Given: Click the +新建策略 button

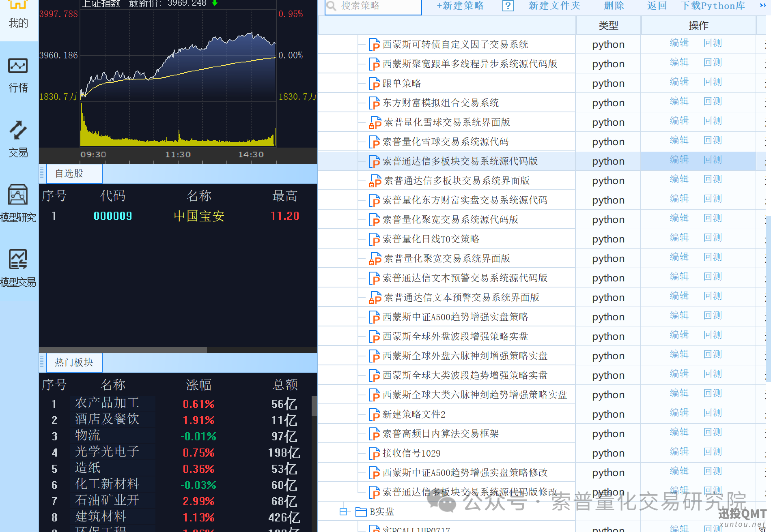Looking at the screenshot, I should point(460,6).
